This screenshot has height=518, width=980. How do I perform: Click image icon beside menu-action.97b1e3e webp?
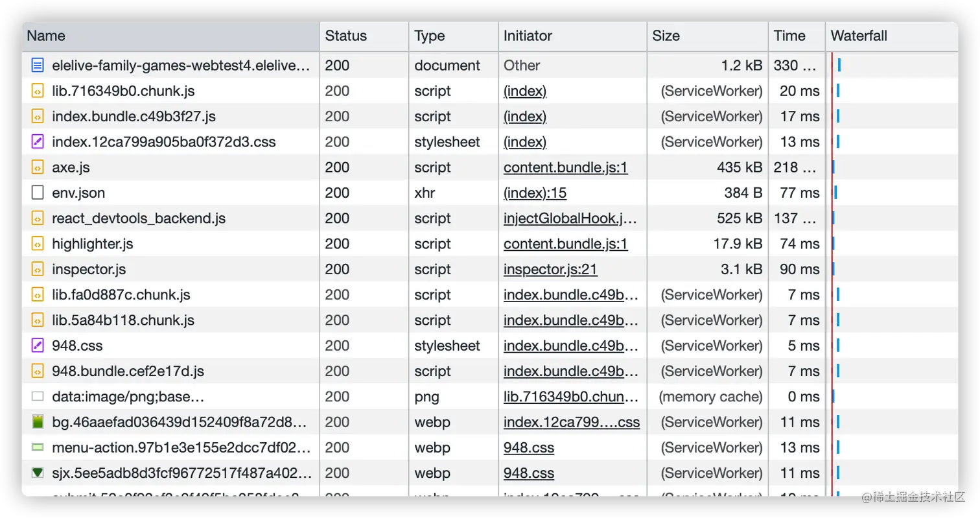click(x=38, y=447)
